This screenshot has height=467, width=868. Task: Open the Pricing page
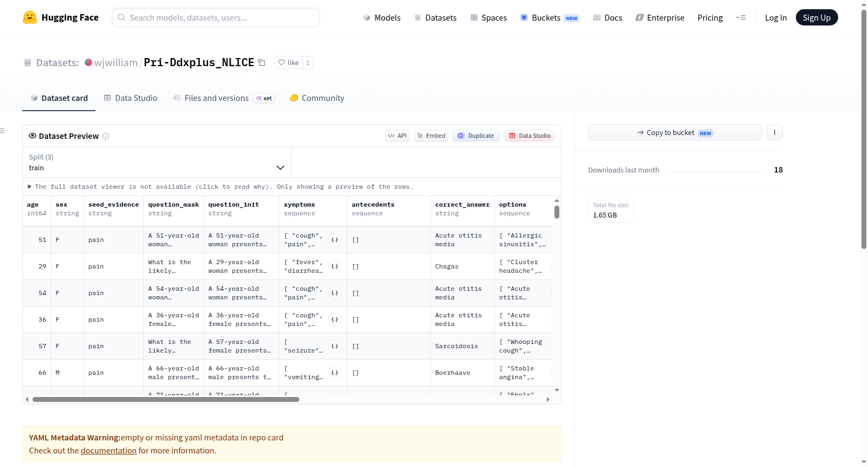tap(710, 17)
